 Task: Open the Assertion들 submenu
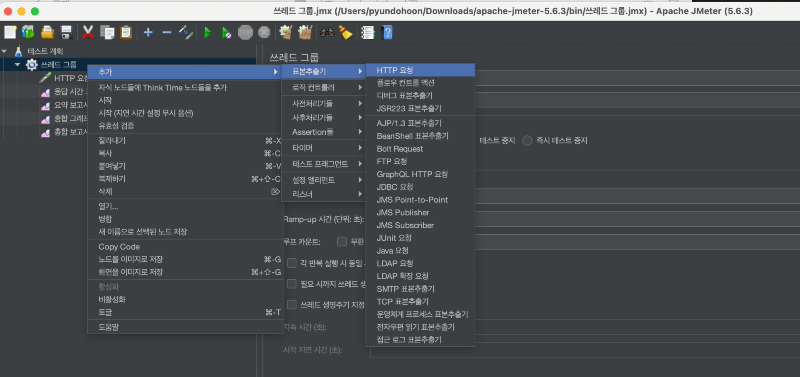[323, 132]
